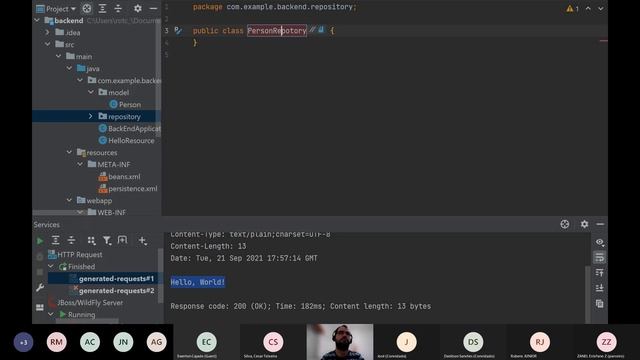Copy the response body icon
This screenshot has width=640, height=360.
tap(600, 304)
